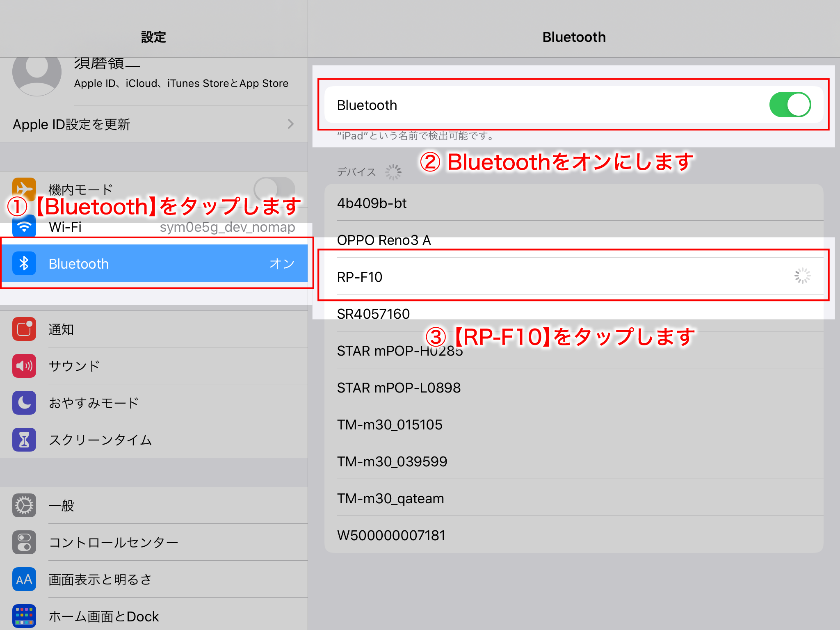Tap the profile avatar picture
The width and height of the screenshot is (840, 630).
(x=37, y=76)
